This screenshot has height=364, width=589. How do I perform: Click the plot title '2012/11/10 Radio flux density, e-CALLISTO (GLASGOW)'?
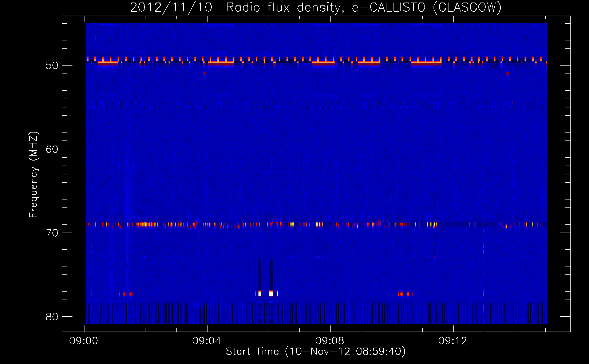pos(316,7)
